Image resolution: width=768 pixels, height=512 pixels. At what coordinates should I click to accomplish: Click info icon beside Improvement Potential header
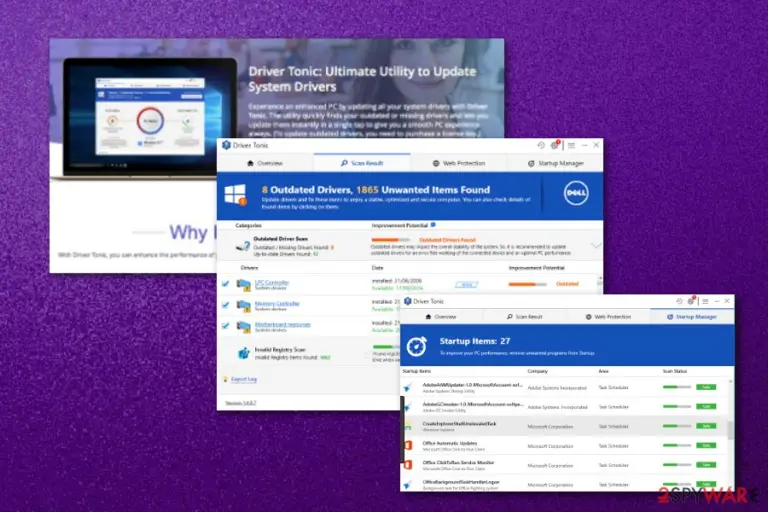pos(433,225)
